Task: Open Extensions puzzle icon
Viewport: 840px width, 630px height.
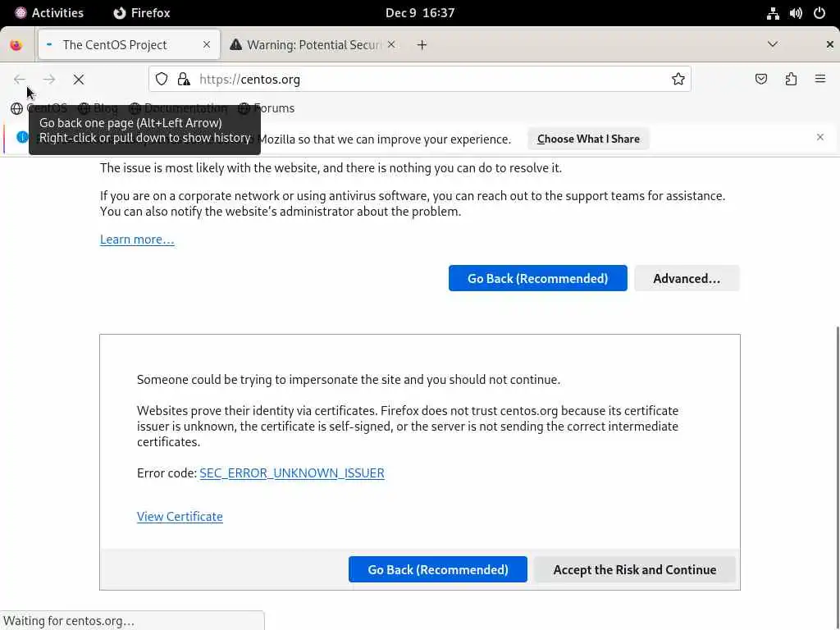Action: coord(791,80)
